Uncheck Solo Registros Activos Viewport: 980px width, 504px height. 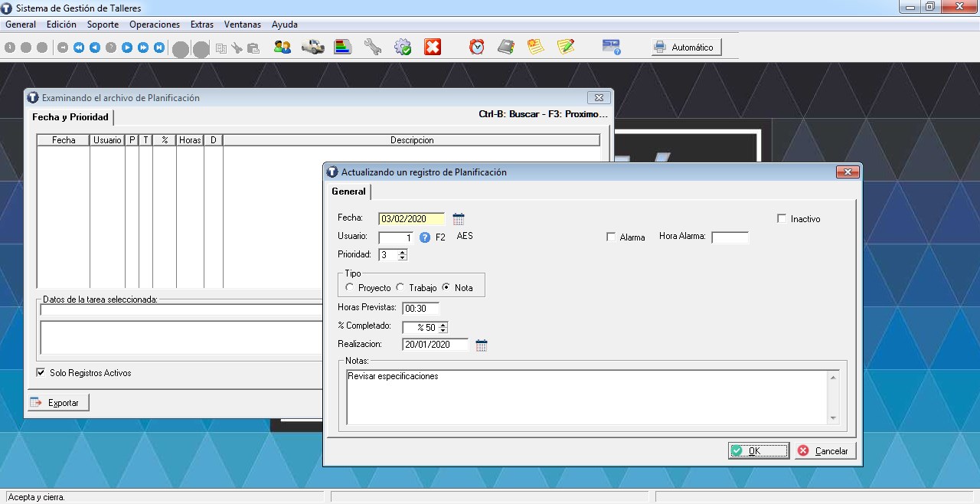pyautogui.click(x=41, y=373)
